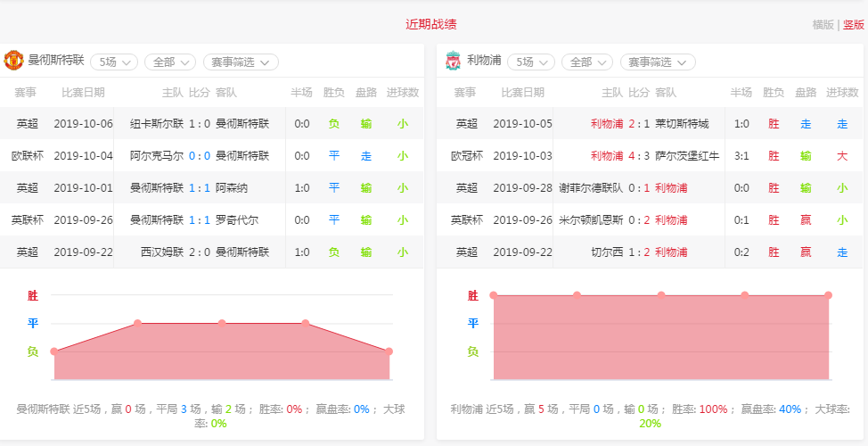Screen dimensions: 868x446
Task: Click the 0 : 0 score against 阿尔克马尔
Action: point(200,156)
